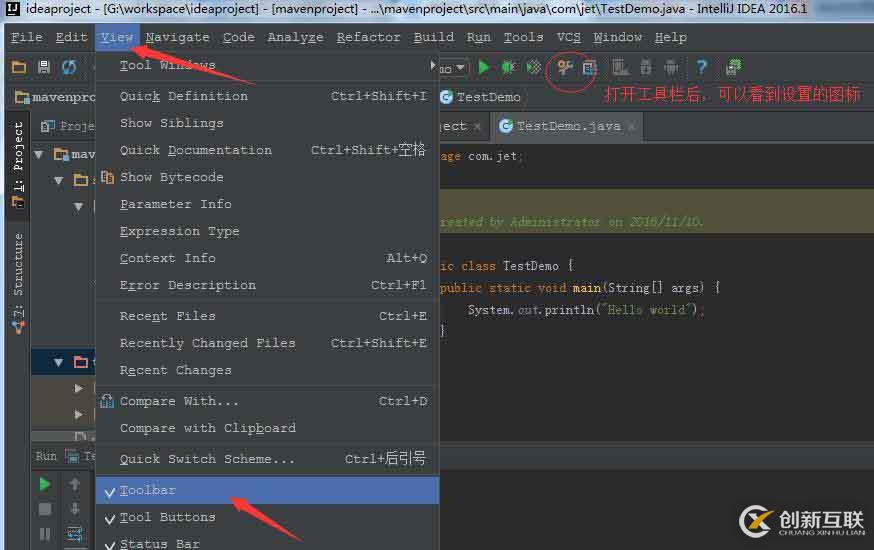This screenshot has width=874, height=550.
Task: Switch to the TestDemo.java editor tab
Action: (568, 126)
